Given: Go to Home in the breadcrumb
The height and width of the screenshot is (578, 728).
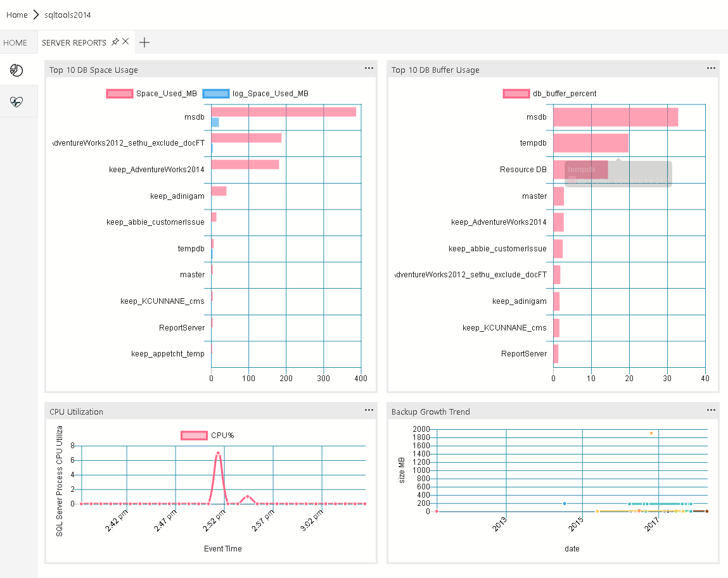Looking at the screenshot, I should [17, 15].
